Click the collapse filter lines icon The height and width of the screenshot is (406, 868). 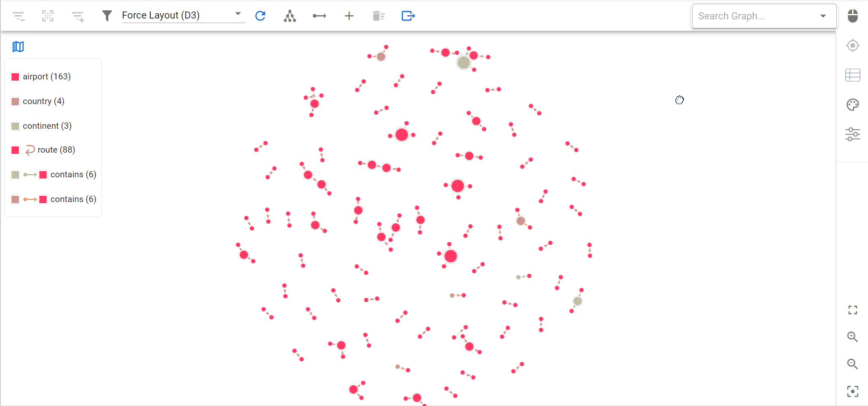click(19, 16)
